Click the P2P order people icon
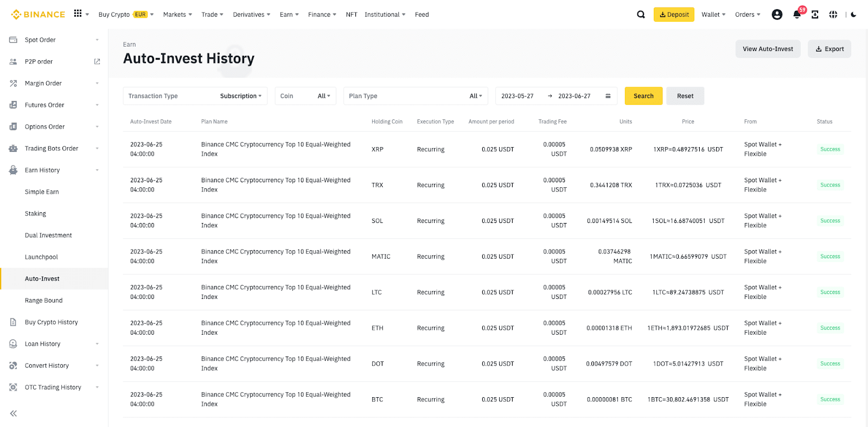This screenshot has width=868, height=427. tap(13, 61)
